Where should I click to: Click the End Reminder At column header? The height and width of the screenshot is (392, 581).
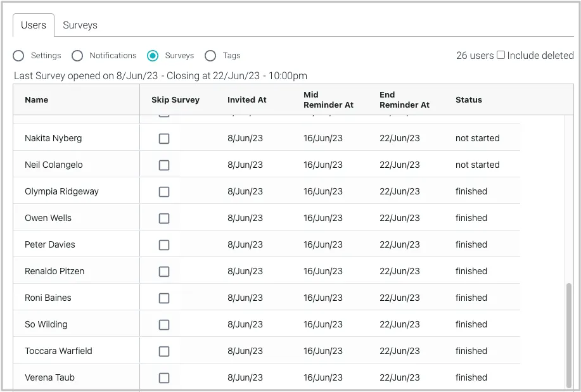pyautogui.click(x=404, y=99)
